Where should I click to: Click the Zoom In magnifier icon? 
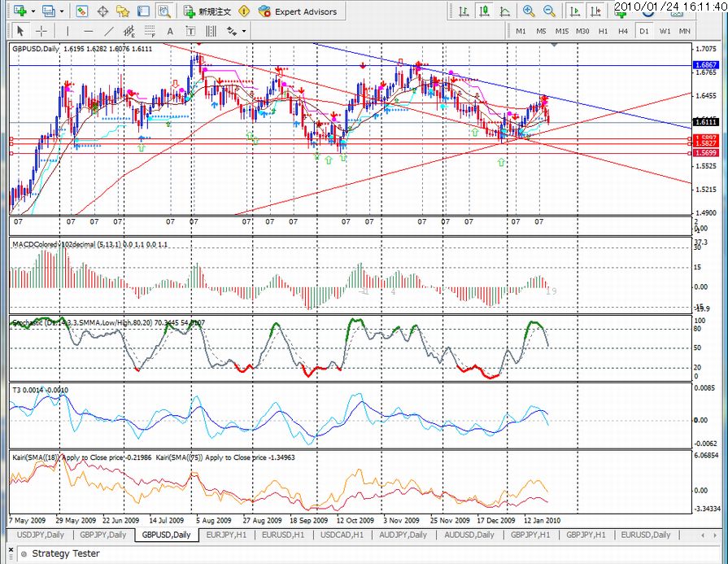(x=529, y=11)
